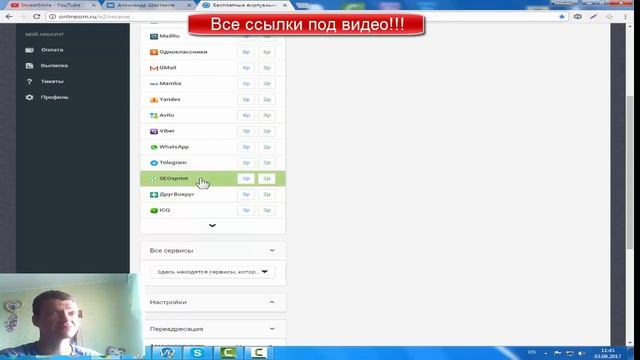Open the Выписка statement link in sidebar
640x360 pixels.
click(x=54, y=66)
